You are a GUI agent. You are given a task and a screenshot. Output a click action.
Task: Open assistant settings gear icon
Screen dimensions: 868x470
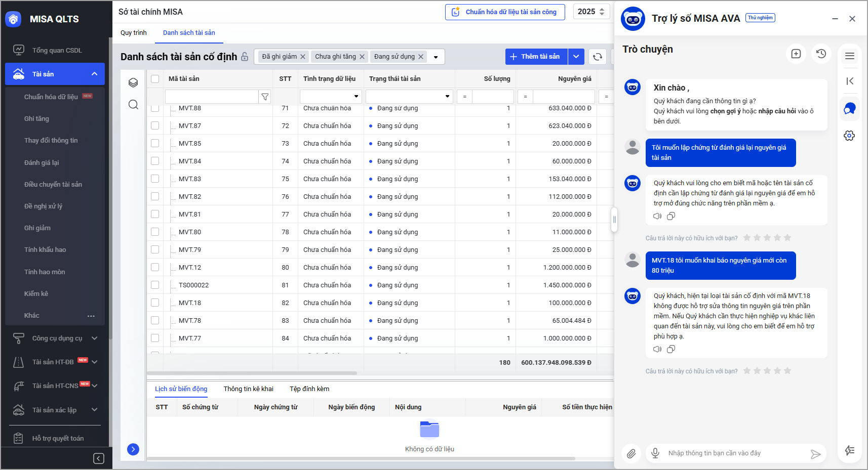coord(850,136)
